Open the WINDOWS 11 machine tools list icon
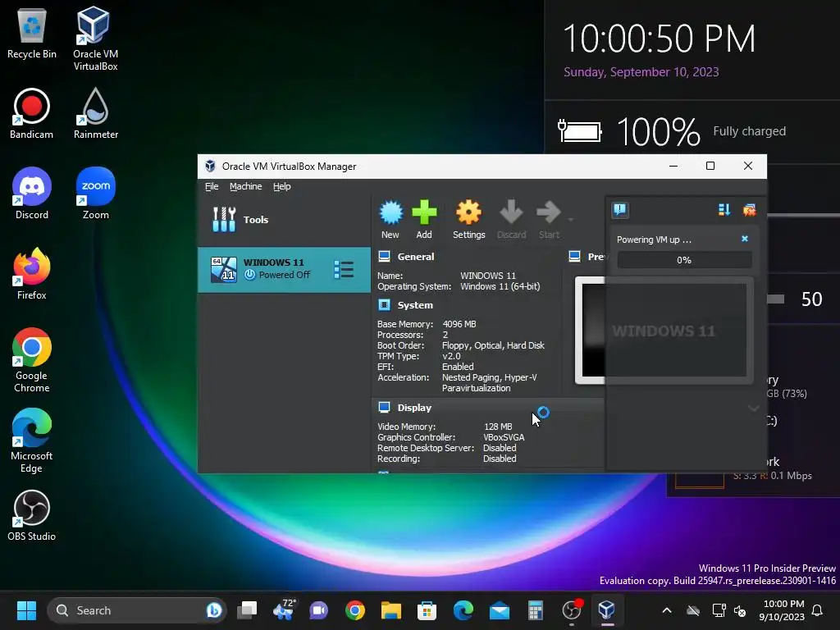The height and width of the screenshot is (630, 840). point(344,269)
